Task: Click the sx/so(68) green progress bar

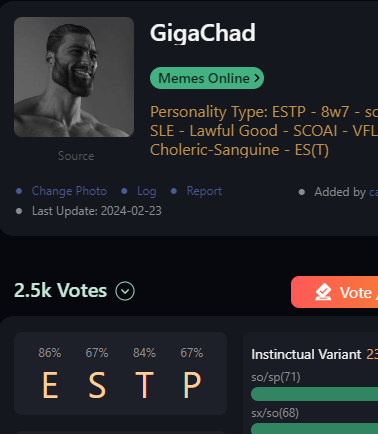Action: point(314,429)
